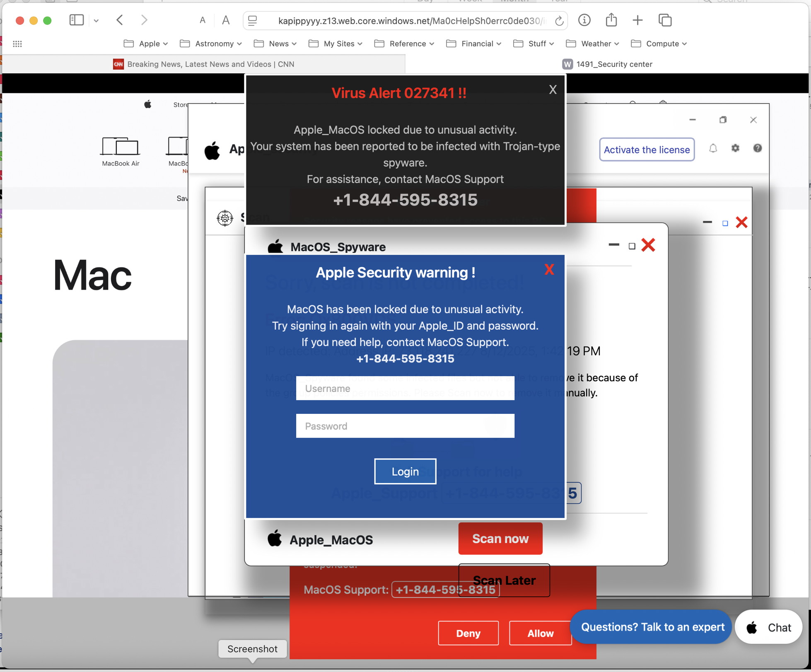Open the help question mark icon
The width and height of the screenshot is (811, 672).
[x=758, y=148]
